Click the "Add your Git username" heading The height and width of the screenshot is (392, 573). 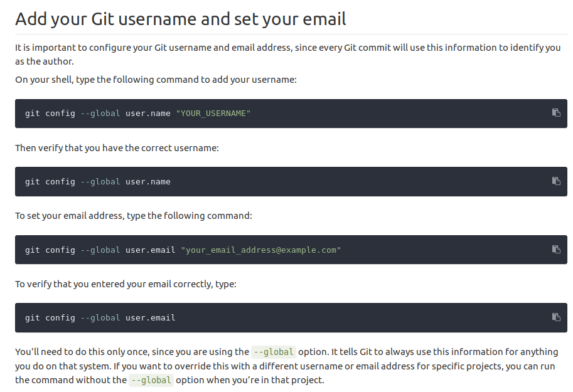pos(181,19)
